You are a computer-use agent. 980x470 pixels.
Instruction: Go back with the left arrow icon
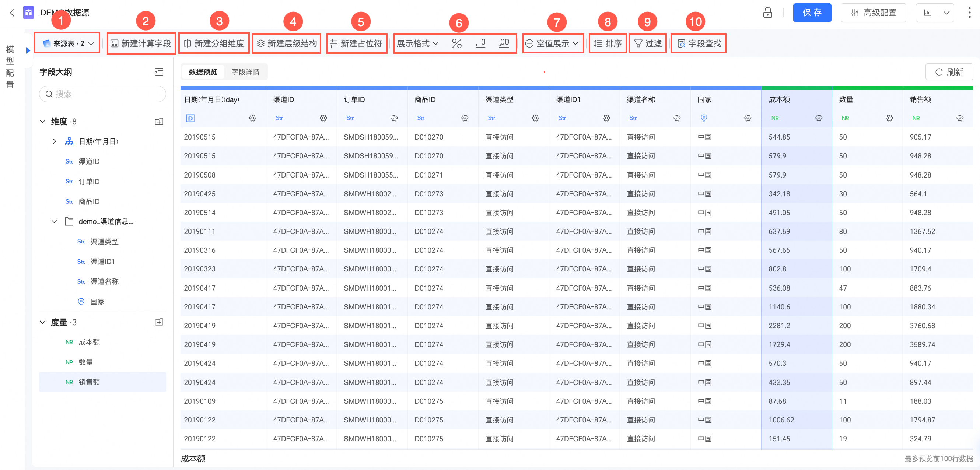[x=12, y=13]
